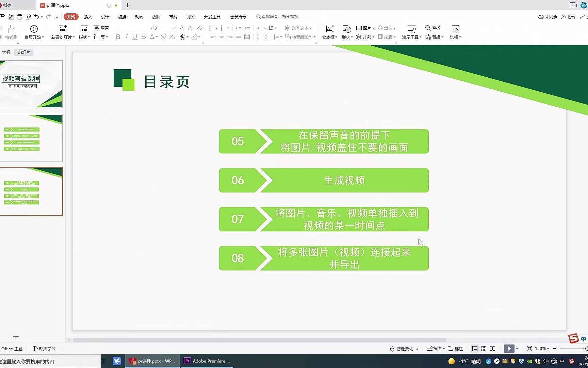
Task: Expand the Select (选择) dropdown
Action: pos(456,37)
